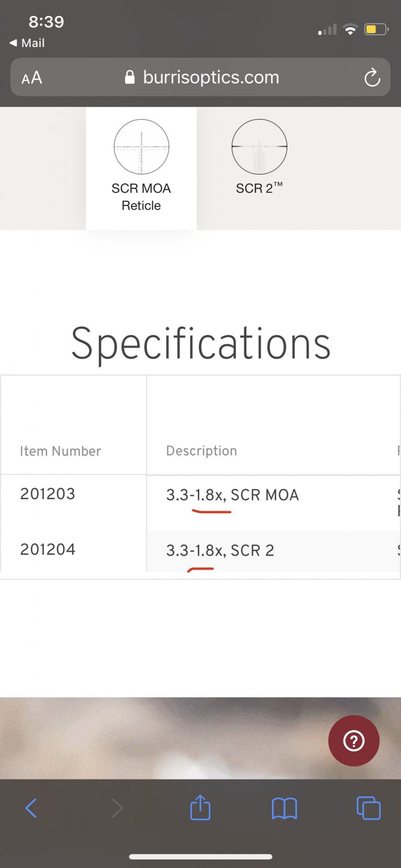Switch to the SCR 2 reticle tab
The image size is (401, 868).
259,188
